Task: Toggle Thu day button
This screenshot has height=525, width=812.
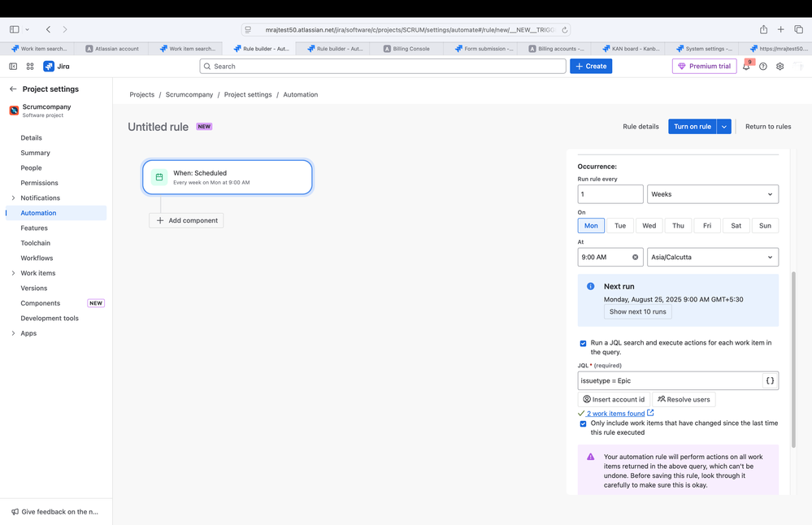Action: [678, 226]
